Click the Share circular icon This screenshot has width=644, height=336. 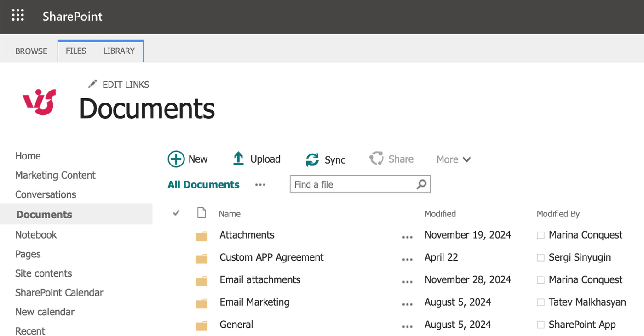click(x=376, y=159)
